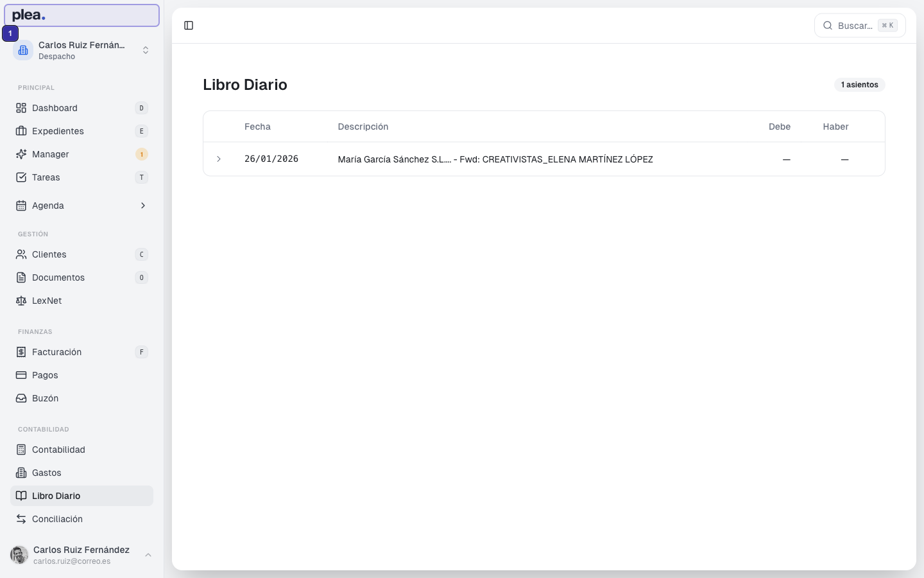The height and width of the screenshot is (578, 924).
Task: Click the Conciliación arrows icon
Action: pyautogui.click(x=21, y=519)
